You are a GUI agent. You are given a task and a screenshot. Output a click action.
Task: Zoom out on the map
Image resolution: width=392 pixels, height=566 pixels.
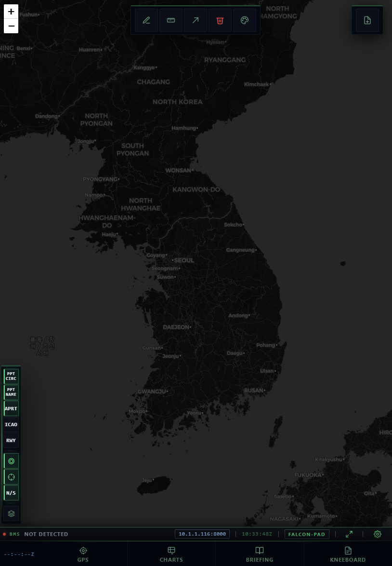click(11, 26)
